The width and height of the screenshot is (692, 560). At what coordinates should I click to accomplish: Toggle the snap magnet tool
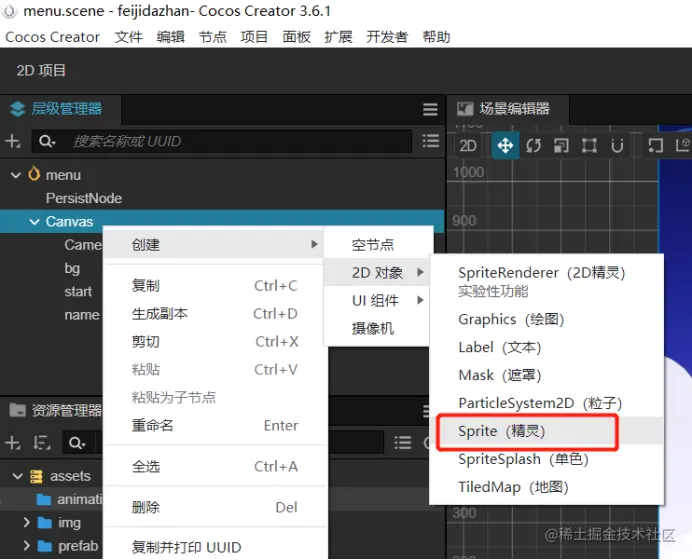tap(617, 145)
